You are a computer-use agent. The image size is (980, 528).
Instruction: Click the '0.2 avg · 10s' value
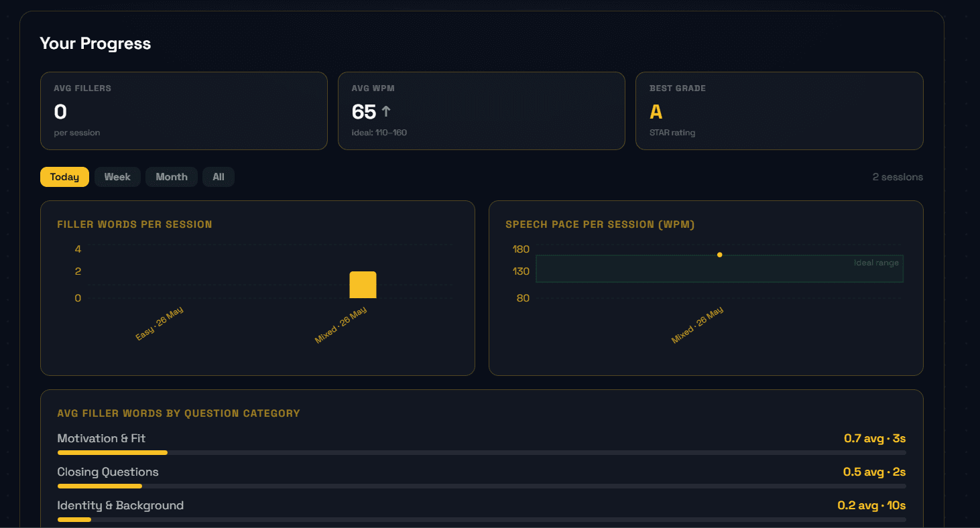pyautogui.click(x=871, y=505)
